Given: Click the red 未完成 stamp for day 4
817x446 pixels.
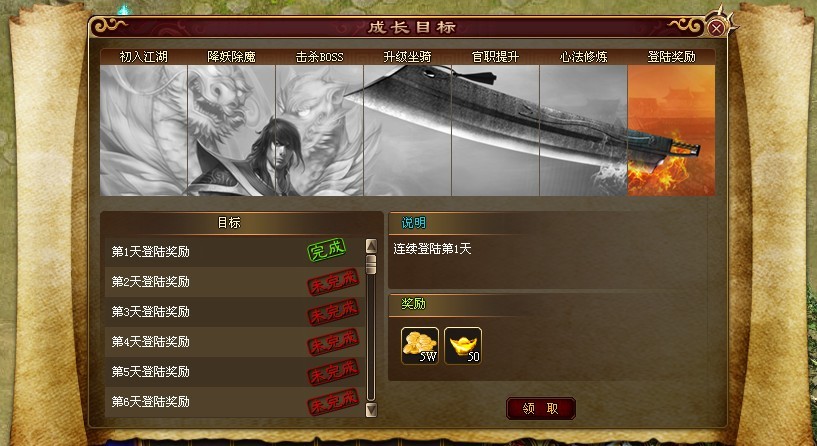Looking at the screenshot, I should pyautogui.click(x=333, y=342).
